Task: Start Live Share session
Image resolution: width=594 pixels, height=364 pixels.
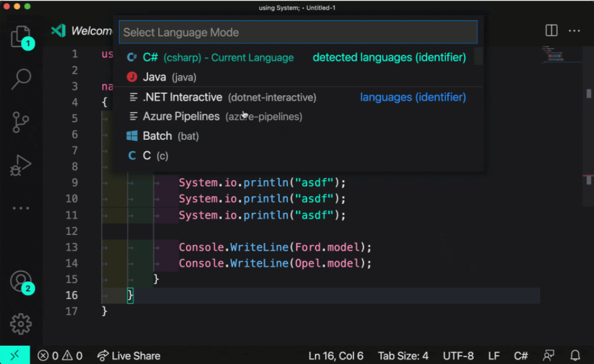Action: tap(129, 356)
